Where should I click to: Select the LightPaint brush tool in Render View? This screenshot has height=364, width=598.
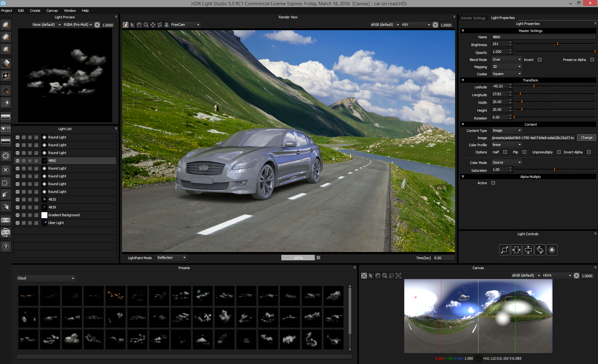pyautogui.click(x=126, y=25)
